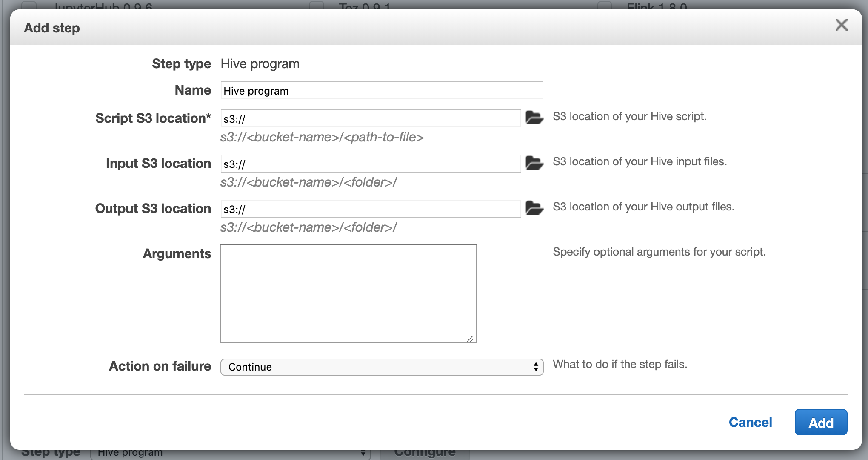The image size is (868, 460).
Task: Open folder browser for Output S3 location
Action: click(x=534, y=208)
